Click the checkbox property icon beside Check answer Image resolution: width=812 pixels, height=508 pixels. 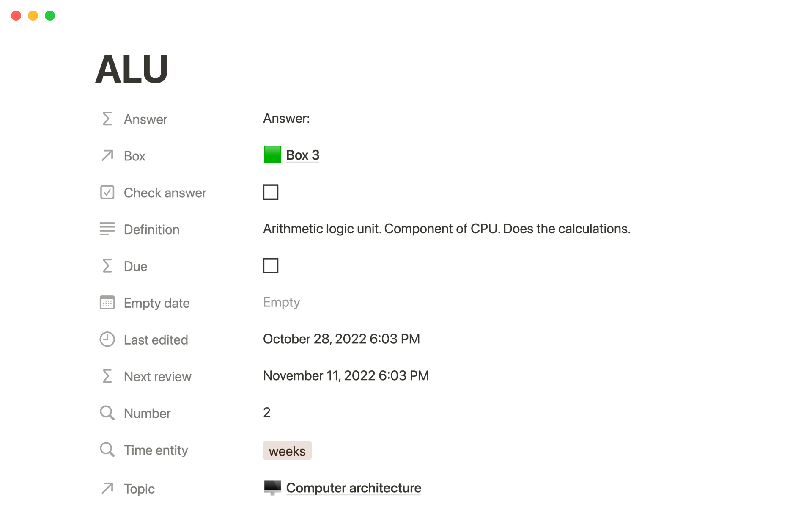(x=107, y=193)
